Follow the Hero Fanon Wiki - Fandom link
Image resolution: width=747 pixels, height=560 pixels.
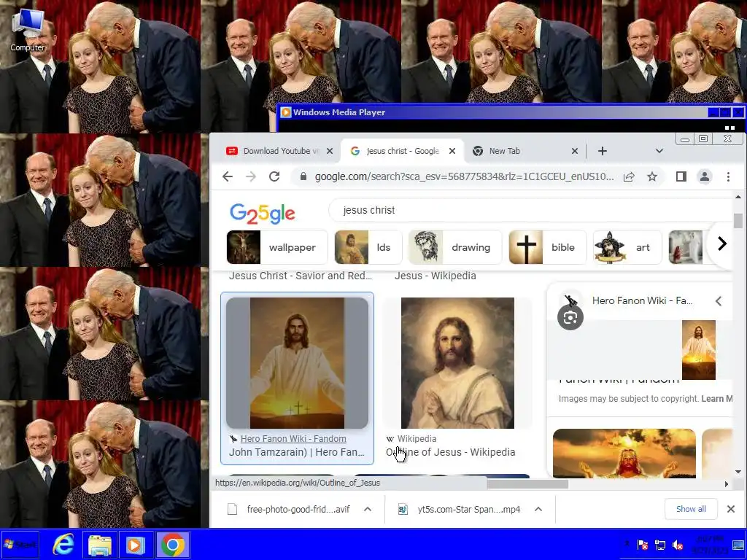point(293,438)
